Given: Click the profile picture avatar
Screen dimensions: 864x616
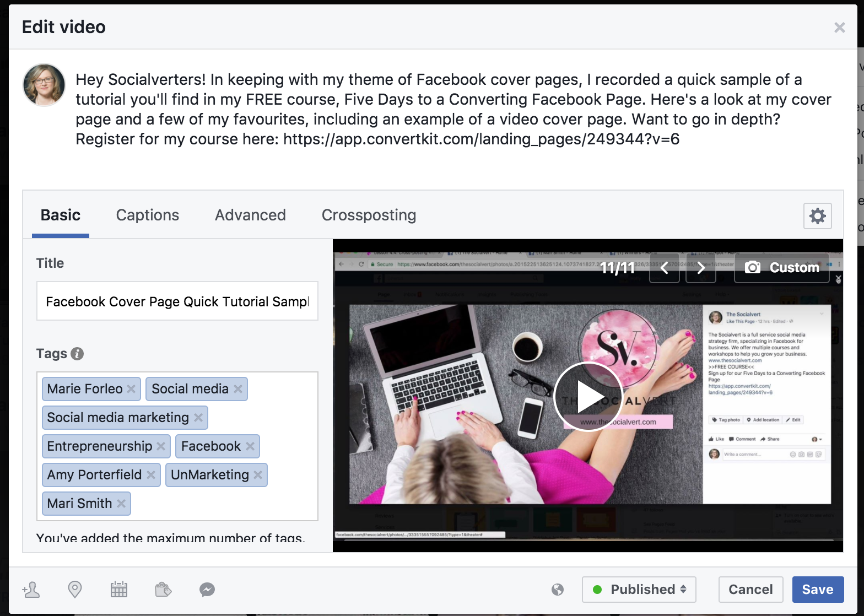Looking at the screenshot, I should (44, 85).
